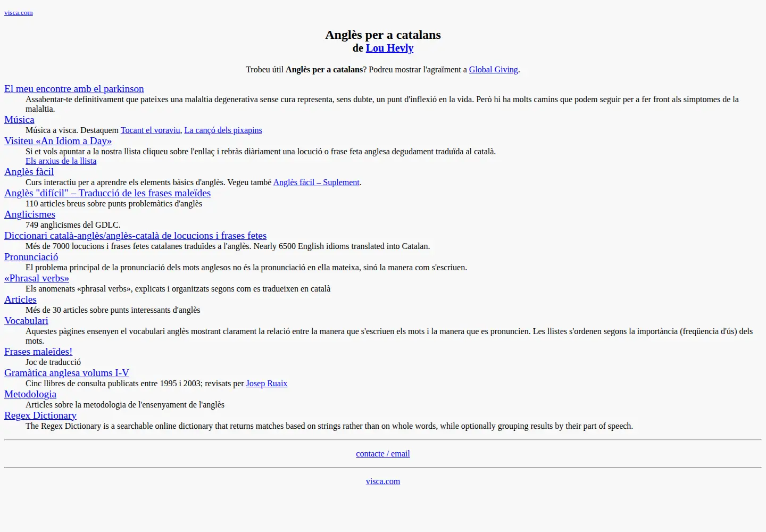Go to the Anglicismes page
Screen dimensions: 766x532
pos(30,214)
